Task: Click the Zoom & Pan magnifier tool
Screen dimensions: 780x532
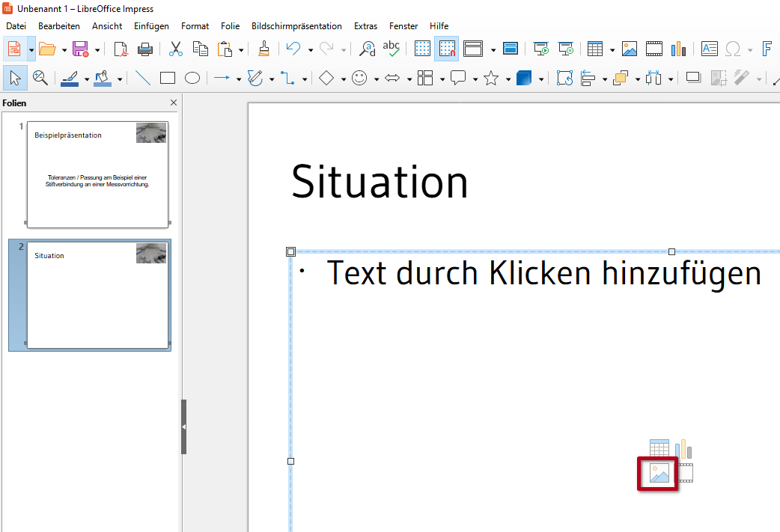Action: 40,78
